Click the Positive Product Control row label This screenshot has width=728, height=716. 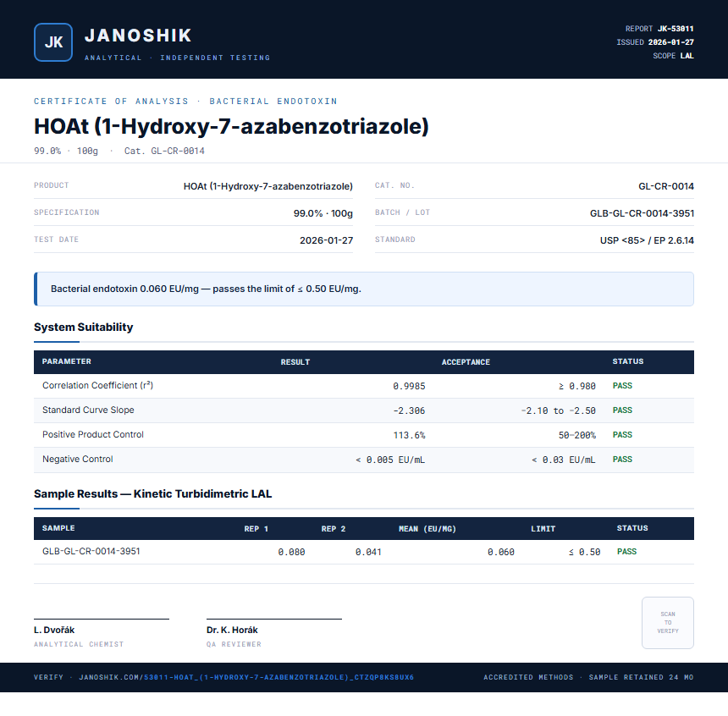pyautogui.click(x=93, y=435)
